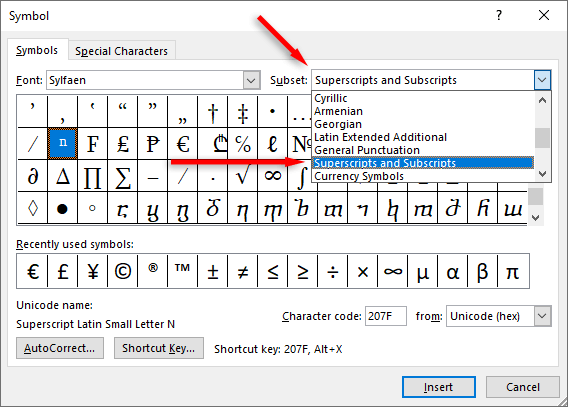The image size is (568, 407).
Task: Click the pound sign in the symbol grid
Action: coord(123,143)
